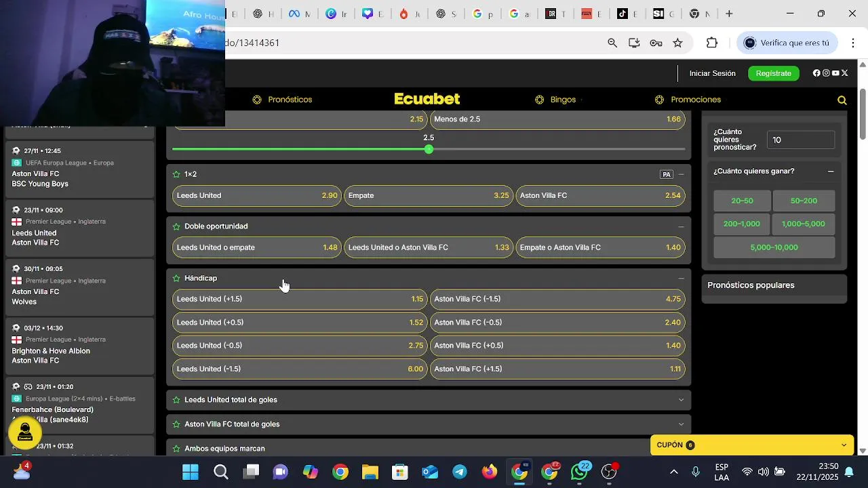Open the Brighton & Hove Albion match
This screenshot has height=488, width=868.
(x=79, y=345)
